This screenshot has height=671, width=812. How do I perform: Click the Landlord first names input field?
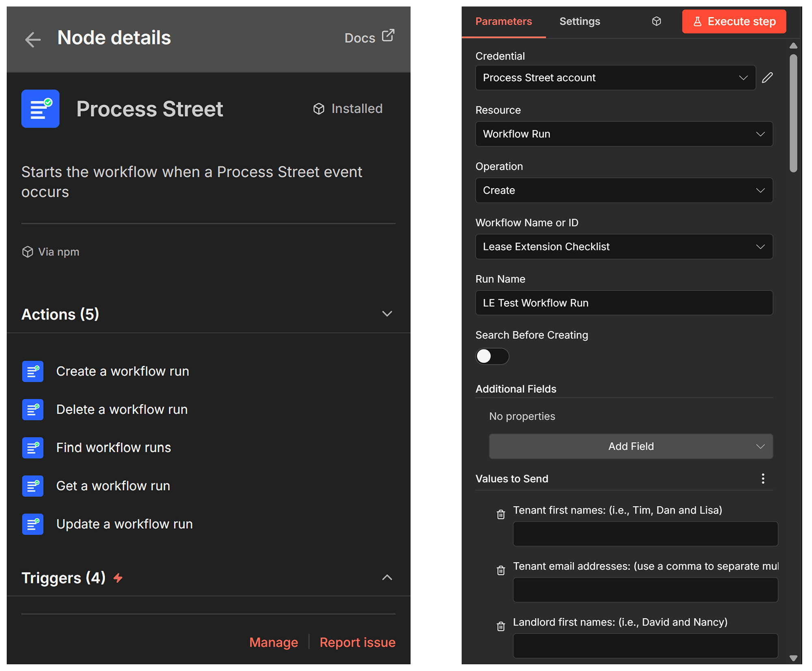tap(645, 646)
